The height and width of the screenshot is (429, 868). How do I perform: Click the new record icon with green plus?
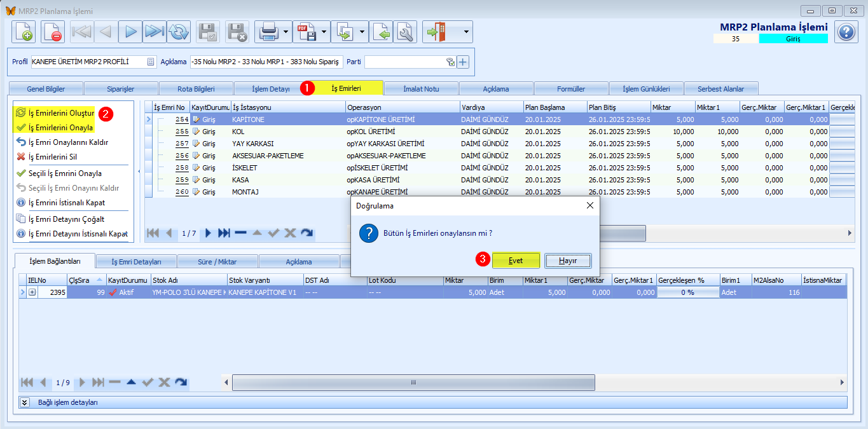(x=24, y=31)
